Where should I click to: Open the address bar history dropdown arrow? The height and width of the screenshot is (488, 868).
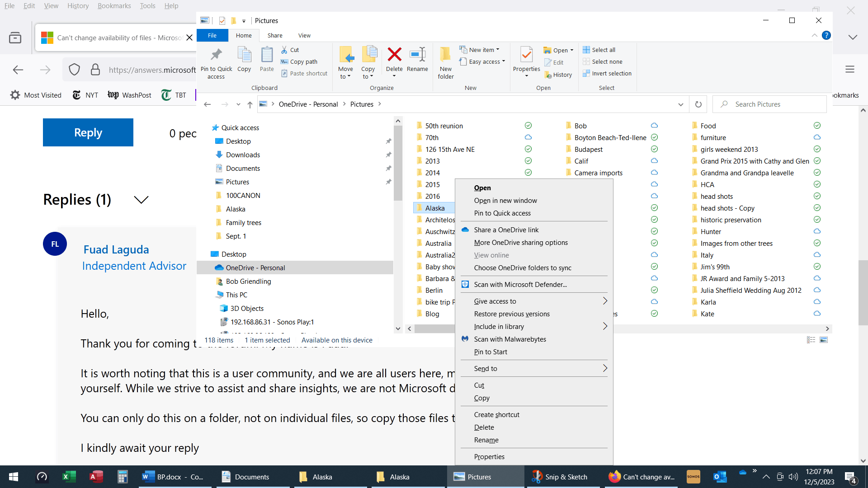[680, 104]
